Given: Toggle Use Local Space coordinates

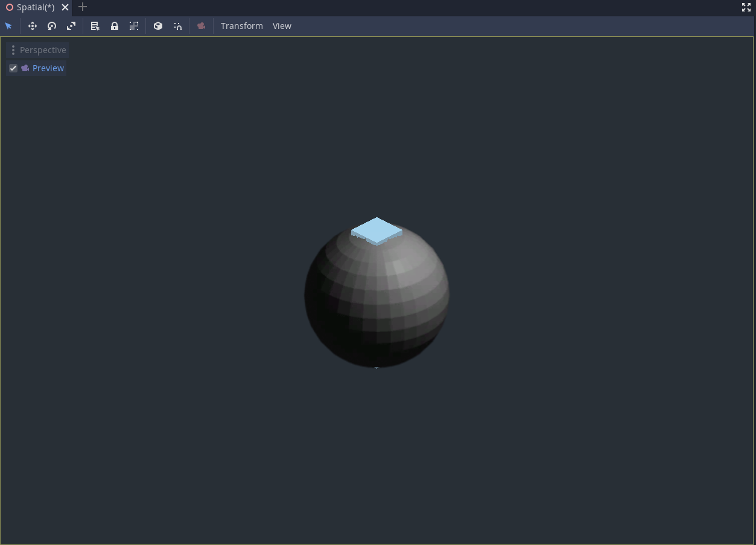Looking at the screenshot, I should pyautogui.click(x=158, y=26).
